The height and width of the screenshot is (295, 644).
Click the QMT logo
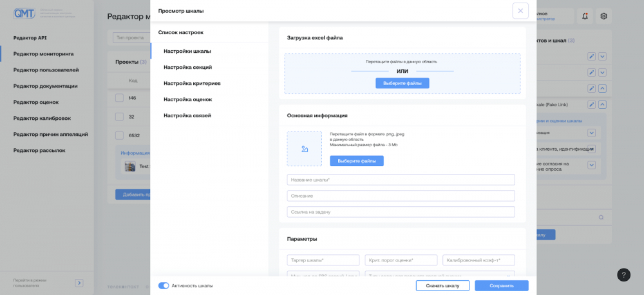coord(24,12)
